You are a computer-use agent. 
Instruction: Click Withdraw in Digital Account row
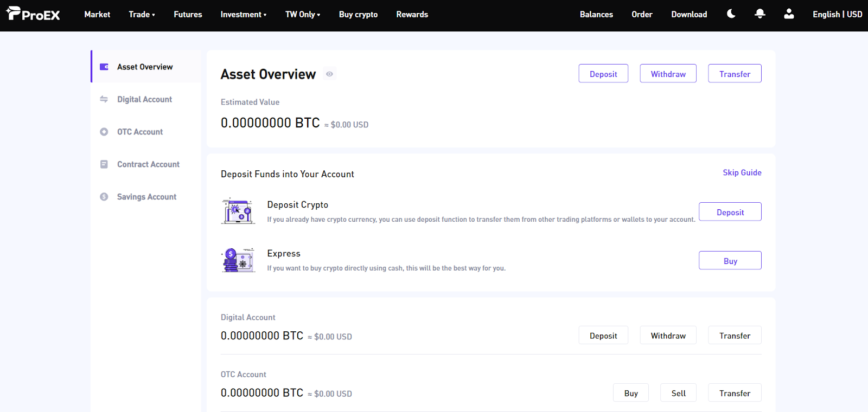coord(668,336)
